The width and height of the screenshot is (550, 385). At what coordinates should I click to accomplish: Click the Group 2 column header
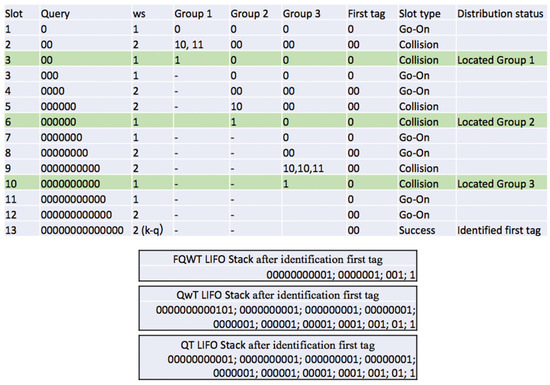[x=249, y=14]
